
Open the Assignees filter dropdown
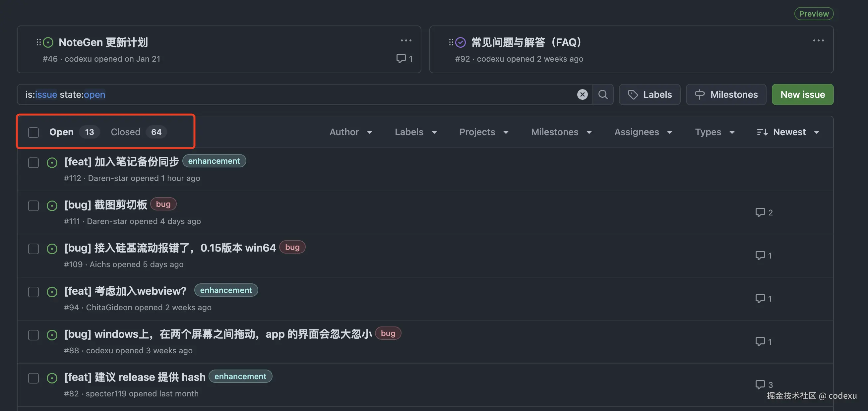coord(643,132)
